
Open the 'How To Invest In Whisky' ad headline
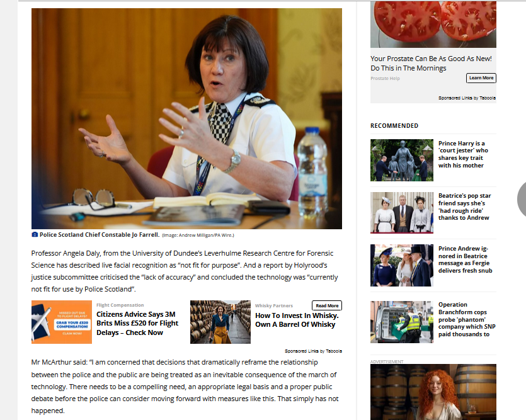tap(297, 320)
